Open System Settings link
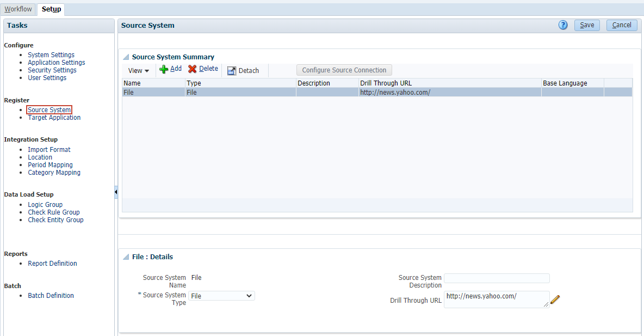 click(51, 54)
